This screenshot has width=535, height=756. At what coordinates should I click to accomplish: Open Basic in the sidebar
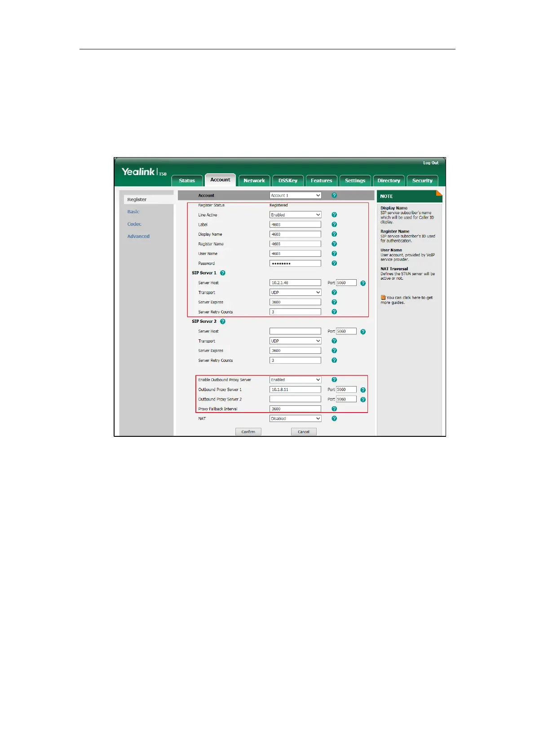point(133,212)
